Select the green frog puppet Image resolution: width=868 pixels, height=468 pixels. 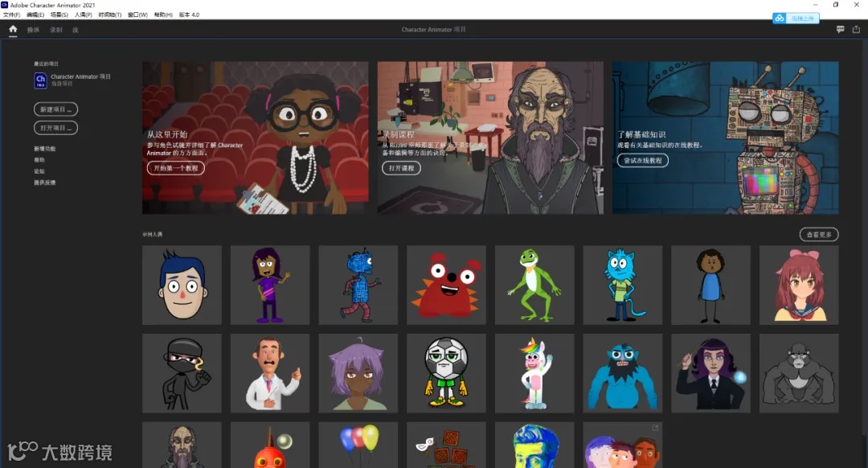[534, 285]
